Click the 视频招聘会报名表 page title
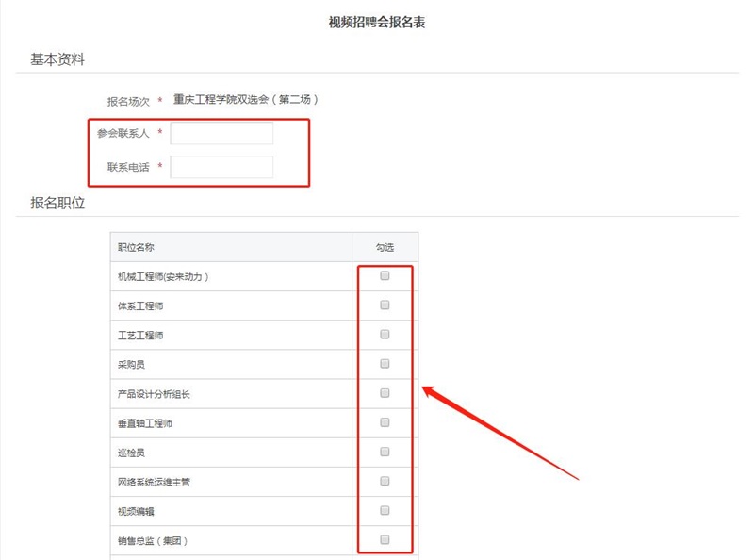This screenshot has height=560, width=754. click(377, 22)
